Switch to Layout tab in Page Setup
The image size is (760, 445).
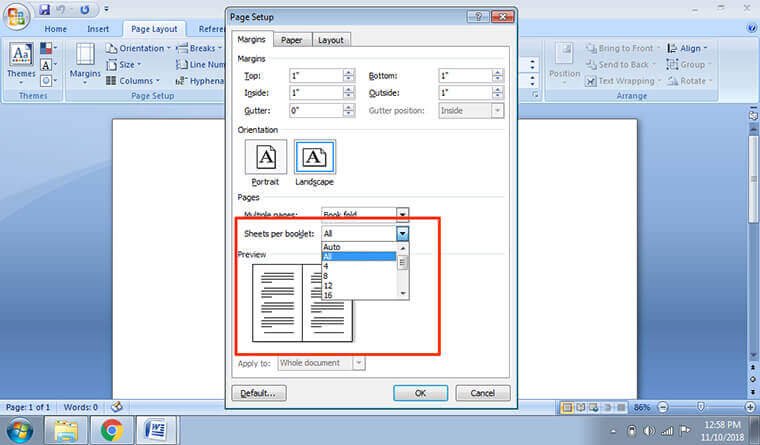click(331, 40)
